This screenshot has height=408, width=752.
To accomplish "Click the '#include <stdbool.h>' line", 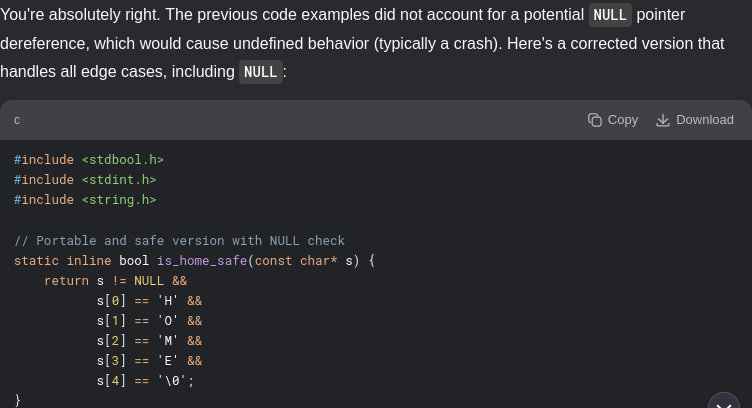I will pos(89,160).
